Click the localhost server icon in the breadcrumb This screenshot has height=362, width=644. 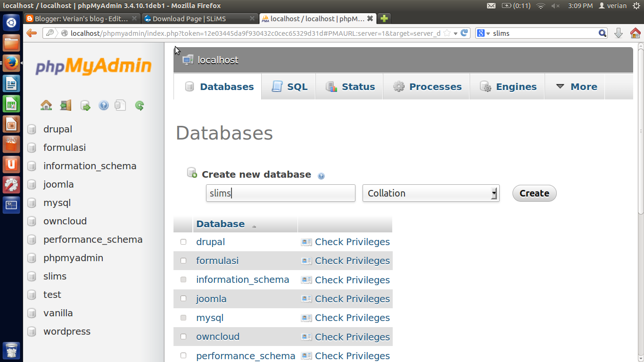click(x=188, y=60)
